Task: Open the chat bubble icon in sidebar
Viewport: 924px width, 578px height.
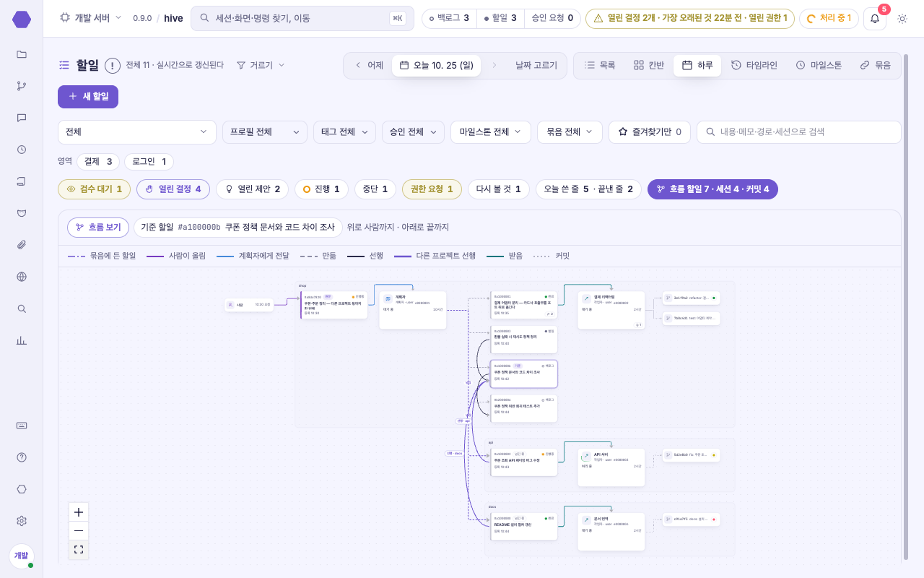Action: coord(22,118)
